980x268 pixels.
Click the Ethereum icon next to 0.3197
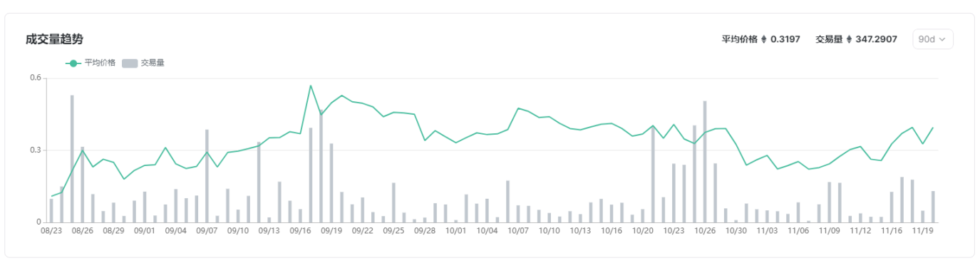click(x=764, y=39)
